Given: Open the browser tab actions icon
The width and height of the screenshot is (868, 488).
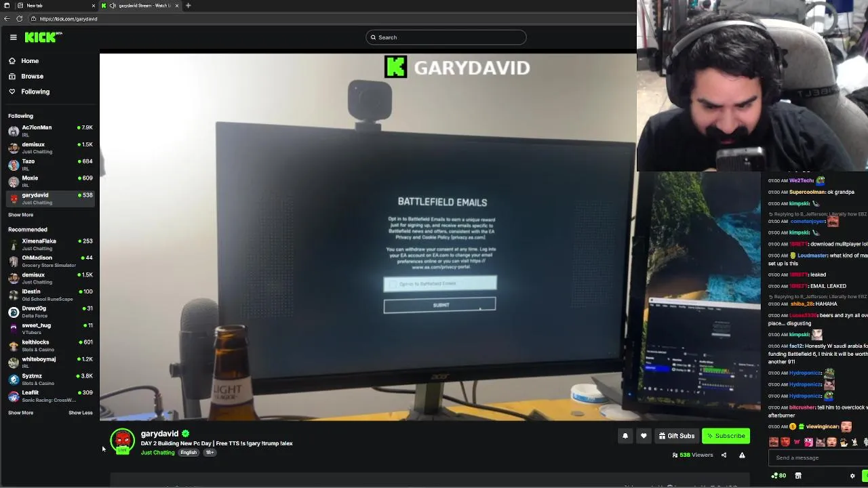Looking at the screenshot, I should [6, 5].
